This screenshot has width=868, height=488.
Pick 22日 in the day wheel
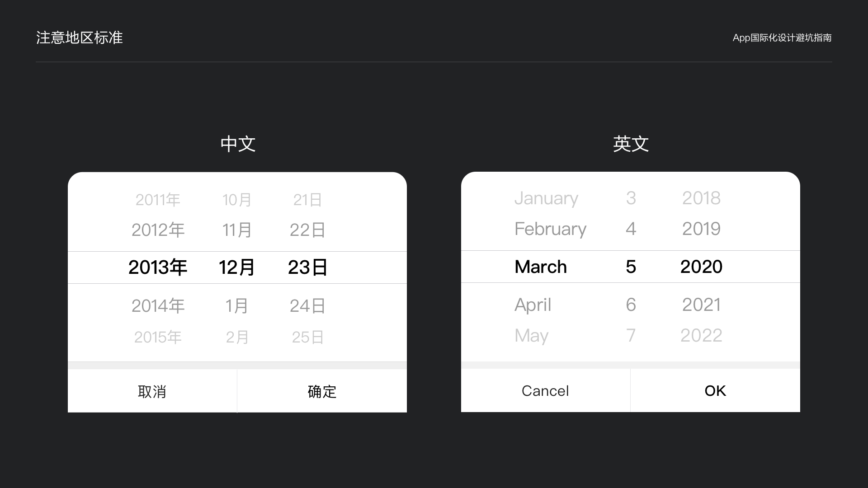click(307, 230)
